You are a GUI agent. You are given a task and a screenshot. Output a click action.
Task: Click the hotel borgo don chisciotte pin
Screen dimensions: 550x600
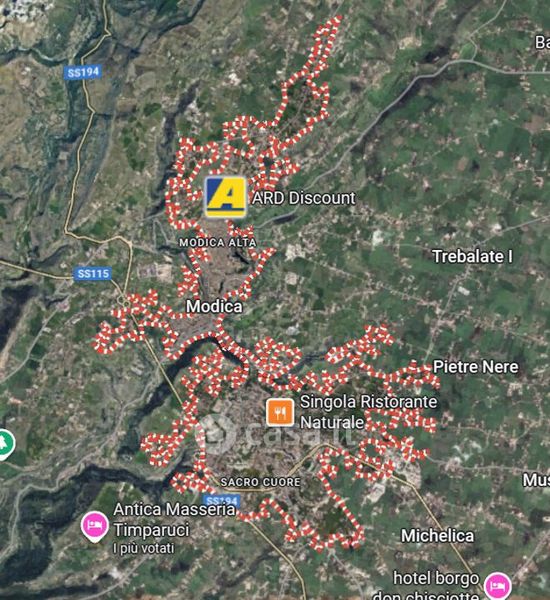tap(498, 585)
